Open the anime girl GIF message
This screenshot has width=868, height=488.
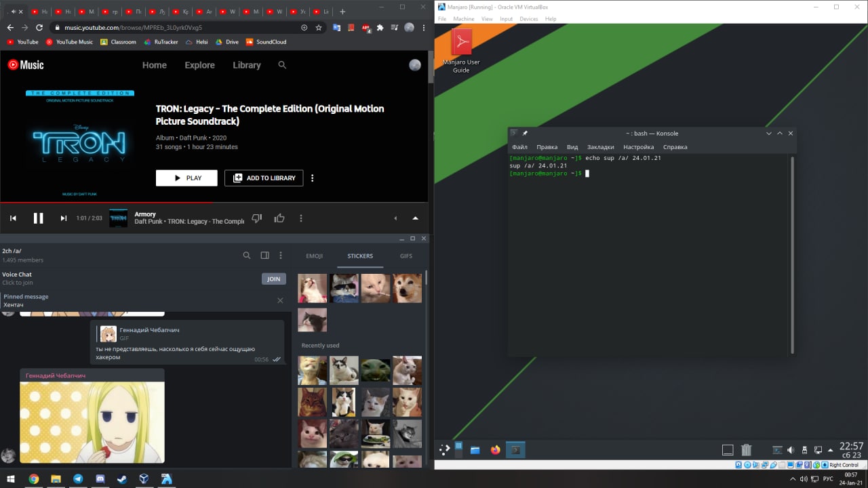92,422
